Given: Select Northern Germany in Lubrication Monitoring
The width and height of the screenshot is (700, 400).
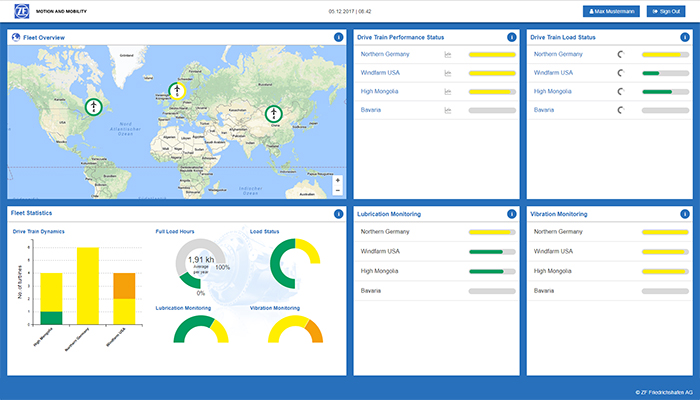Looking at the screenshot, I should [385, 232].
